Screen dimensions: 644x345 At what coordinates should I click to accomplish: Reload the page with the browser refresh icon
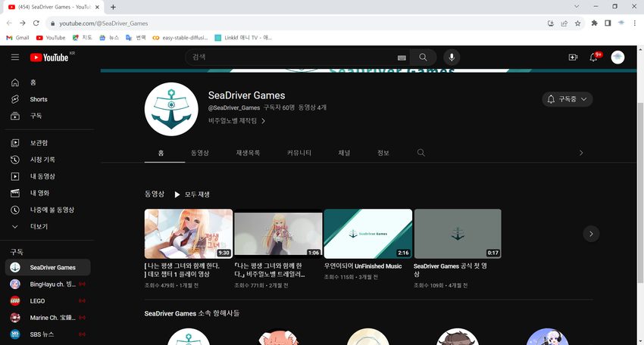tap(36, 23)
